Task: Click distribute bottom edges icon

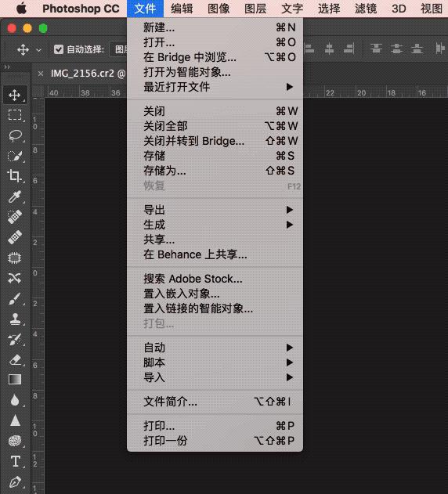Action: click(x=417, y=49)
